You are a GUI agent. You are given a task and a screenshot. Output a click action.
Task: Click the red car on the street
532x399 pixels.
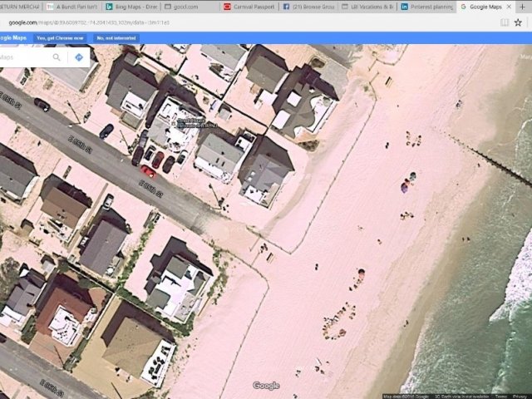click(147, 171)
